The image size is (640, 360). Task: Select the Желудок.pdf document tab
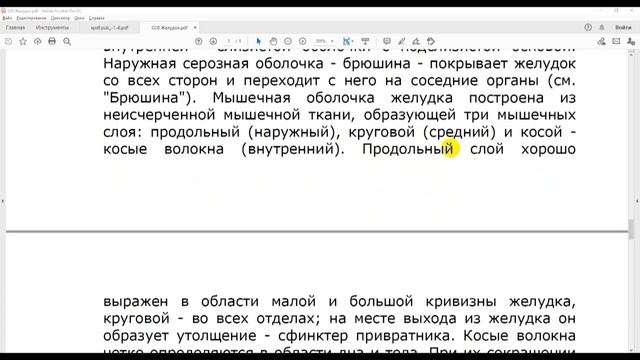169,28
